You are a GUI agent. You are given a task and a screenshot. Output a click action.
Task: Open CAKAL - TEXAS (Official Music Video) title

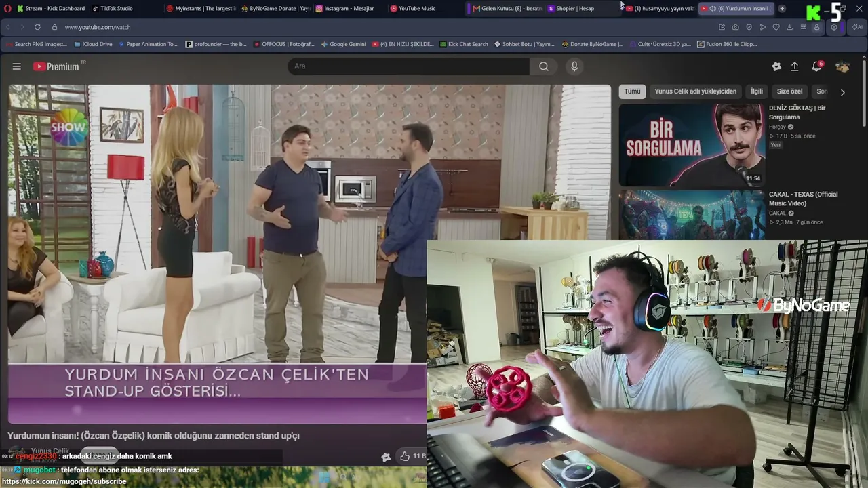[x=804, y=199]
